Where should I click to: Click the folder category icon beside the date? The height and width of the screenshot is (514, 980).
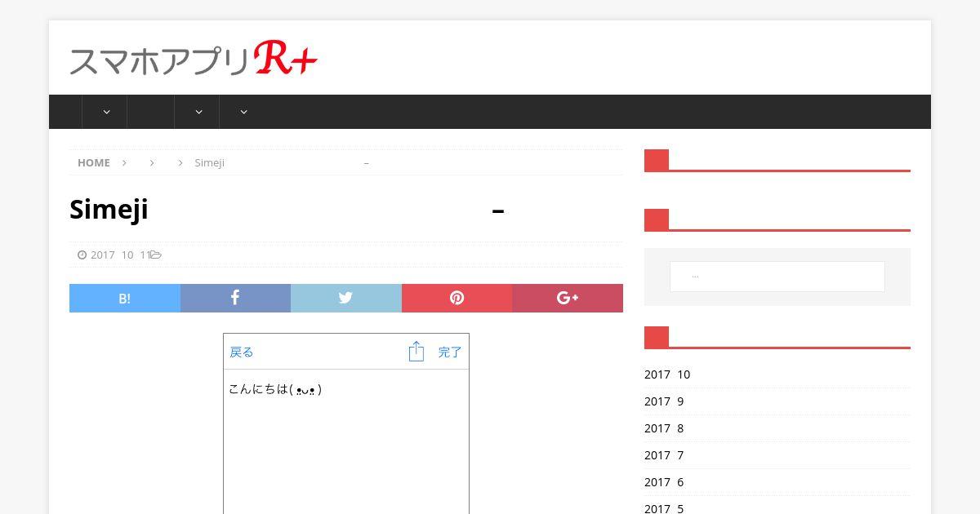coord(155,255)
